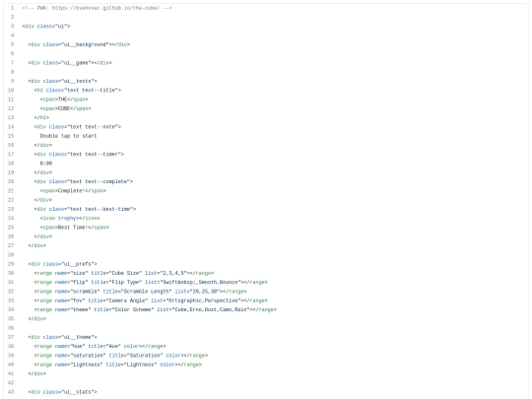Select the ui__theme div opening tag
Image resolution: width=532 pixels, height=399 pixels.
(x=63, y=337)
